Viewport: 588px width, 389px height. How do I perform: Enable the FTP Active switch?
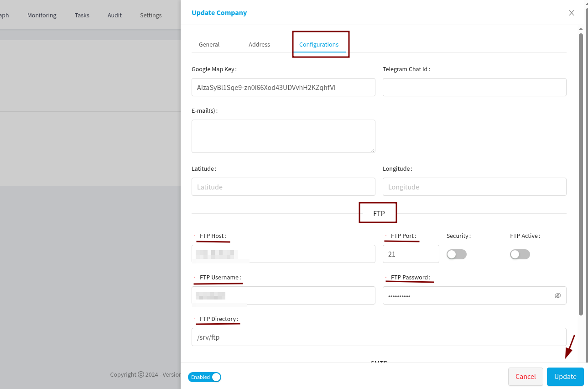(520, 254)
